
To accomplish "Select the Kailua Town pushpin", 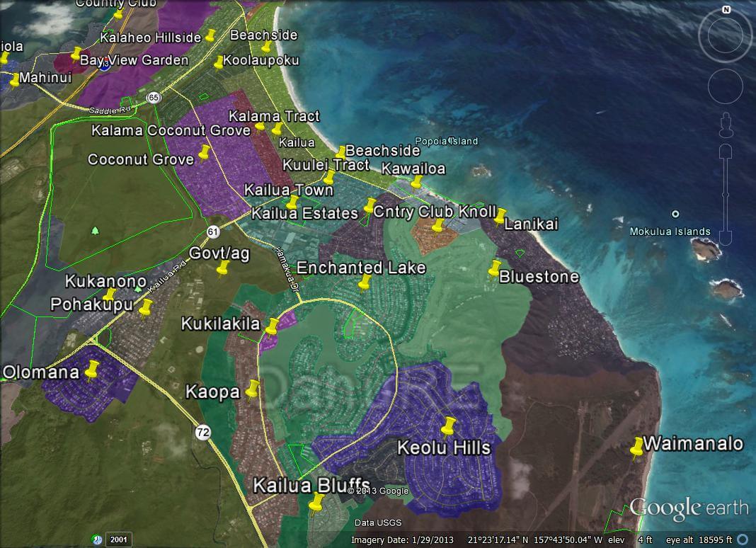I will (x=292, y=202).
